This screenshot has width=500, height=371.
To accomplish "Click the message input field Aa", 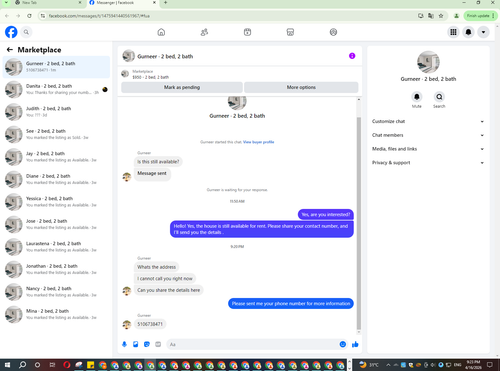I will (x=257, y=344).
